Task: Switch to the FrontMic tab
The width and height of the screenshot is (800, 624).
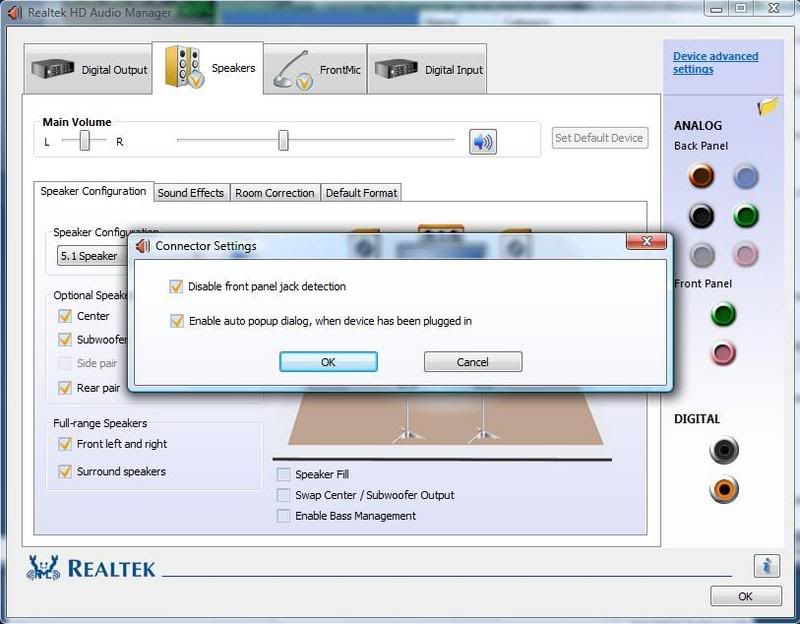Action: pos(315,69)
